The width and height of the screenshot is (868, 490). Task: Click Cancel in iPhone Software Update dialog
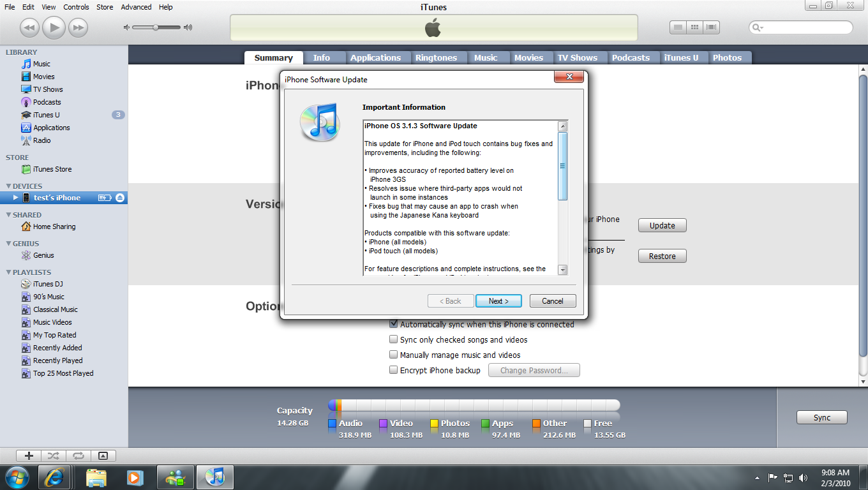point(553,301)
